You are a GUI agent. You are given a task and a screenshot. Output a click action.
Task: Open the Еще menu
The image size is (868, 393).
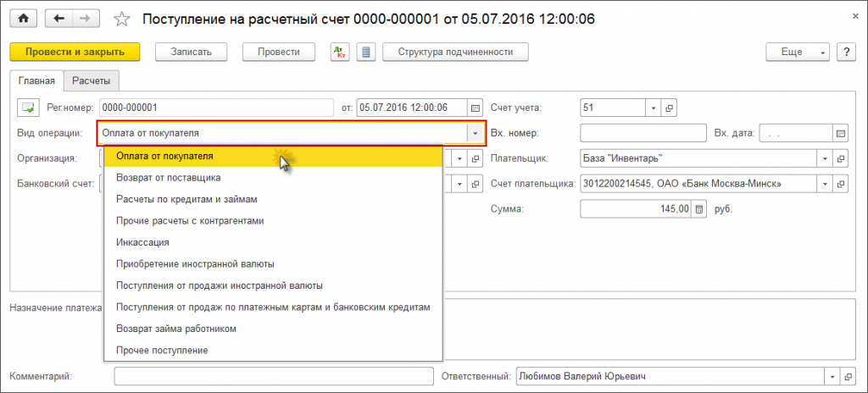click(797, 52)
